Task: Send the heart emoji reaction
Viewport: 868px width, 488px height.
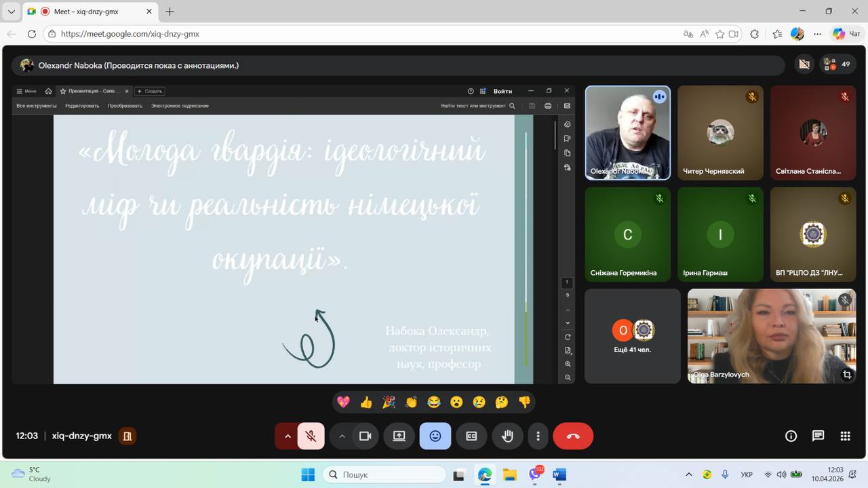Action: click(x=344, y=402)
